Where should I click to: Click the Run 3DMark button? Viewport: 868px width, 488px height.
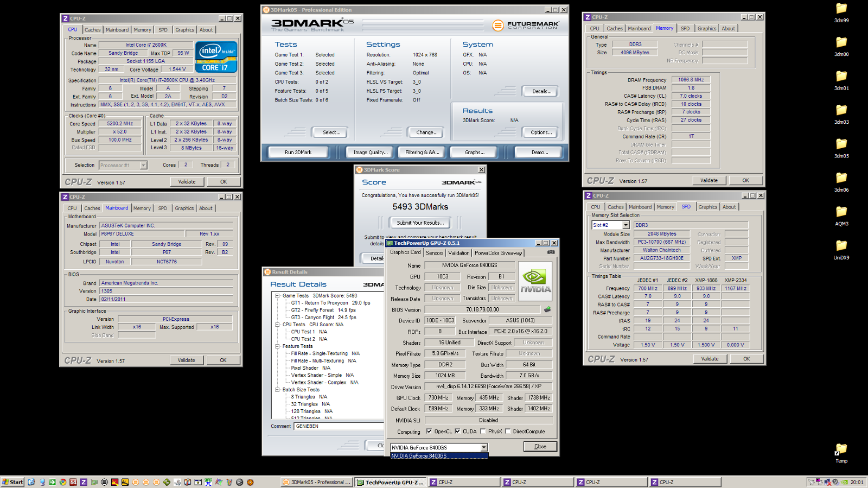298,153
